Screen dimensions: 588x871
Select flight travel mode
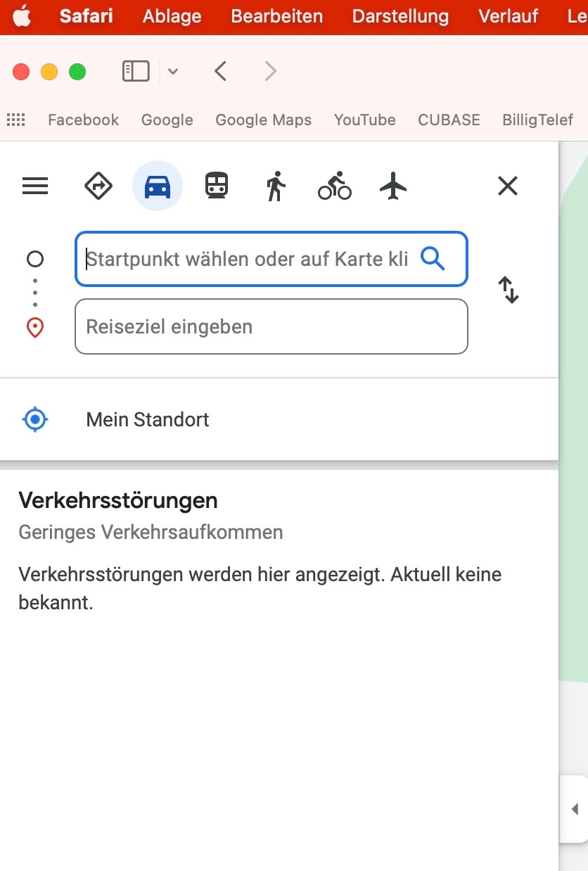[393, 186]
